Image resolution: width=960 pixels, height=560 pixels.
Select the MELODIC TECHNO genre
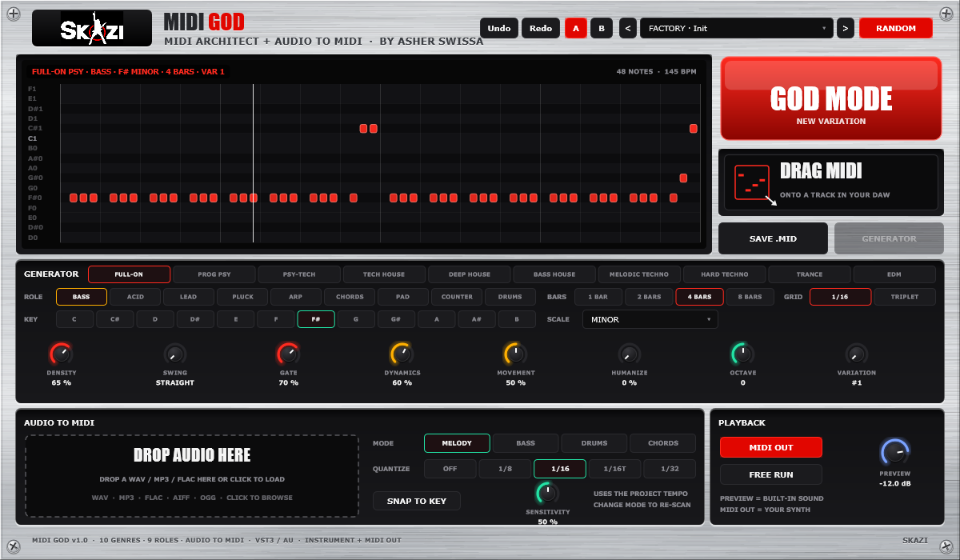point(639,274)
